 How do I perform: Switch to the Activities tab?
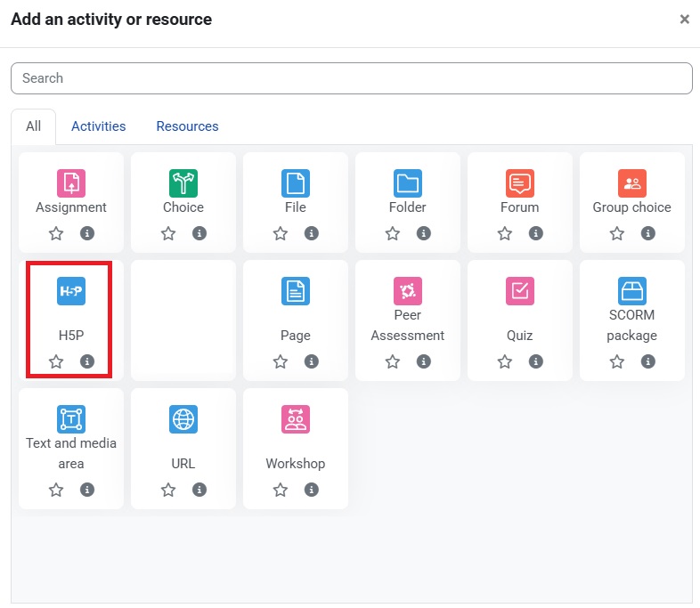tap(99, 126)
